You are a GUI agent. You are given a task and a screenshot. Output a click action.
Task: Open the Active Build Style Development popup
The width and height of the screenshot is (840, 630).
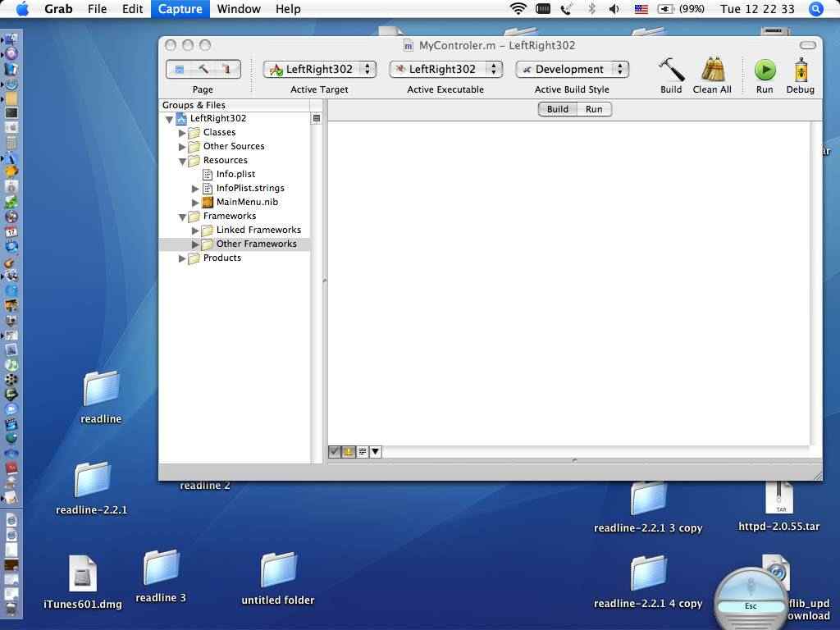[x=572, y=69]
